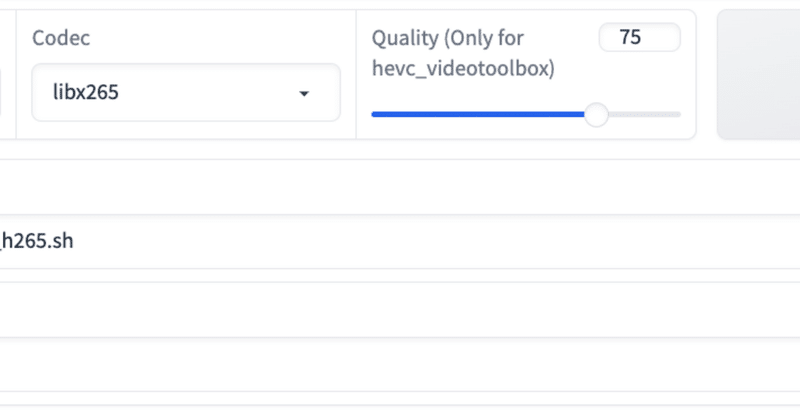The image size is (800, 419).
Task: Click the blank area right of the h265.sh text
Action: tap(434, 241)
